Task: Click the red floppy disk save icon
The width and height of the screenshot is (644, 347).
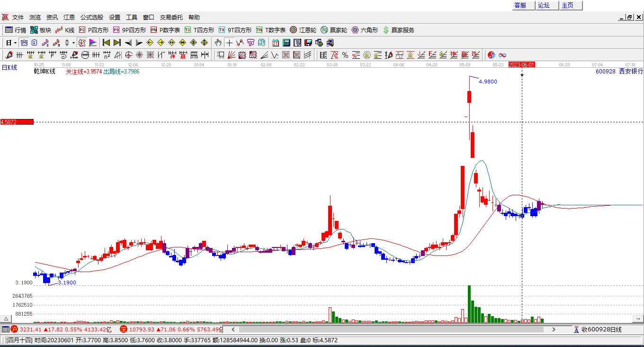Action: [x=308, y=43]
